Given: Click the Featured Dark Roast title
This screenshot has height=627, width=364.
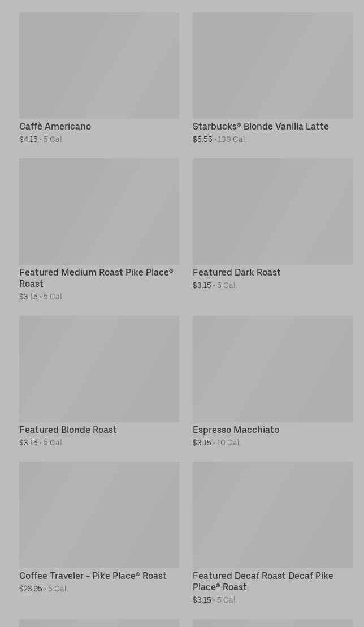Looking at the screenshot, I should coord(236,273).
